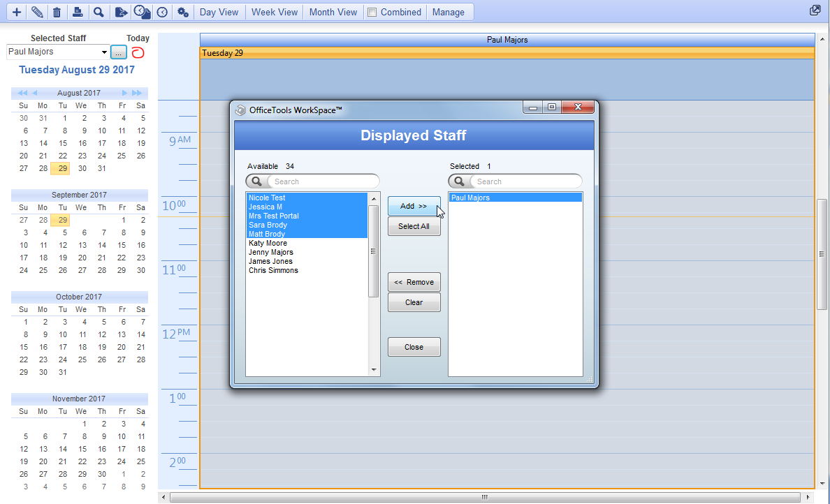The height and width of the screenshot is (504, 830).
Task: Click the search icon above Available list
Action: (256, 181)
